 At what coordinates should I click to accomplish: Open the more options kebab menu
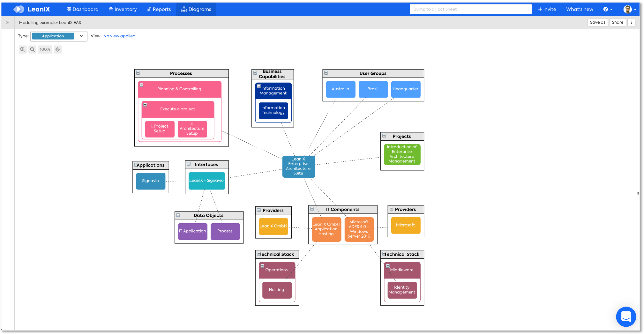point(631,22)
